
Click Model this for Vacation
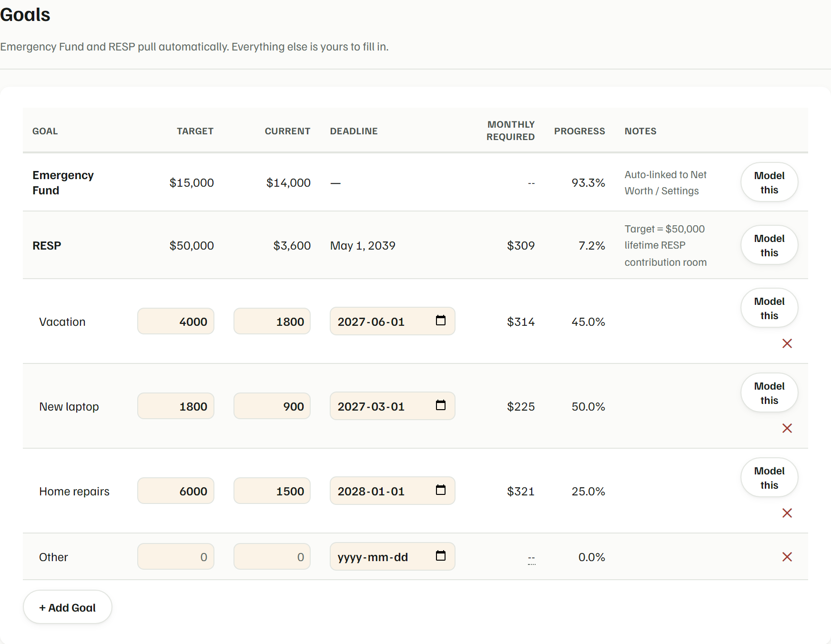[769, 308]
